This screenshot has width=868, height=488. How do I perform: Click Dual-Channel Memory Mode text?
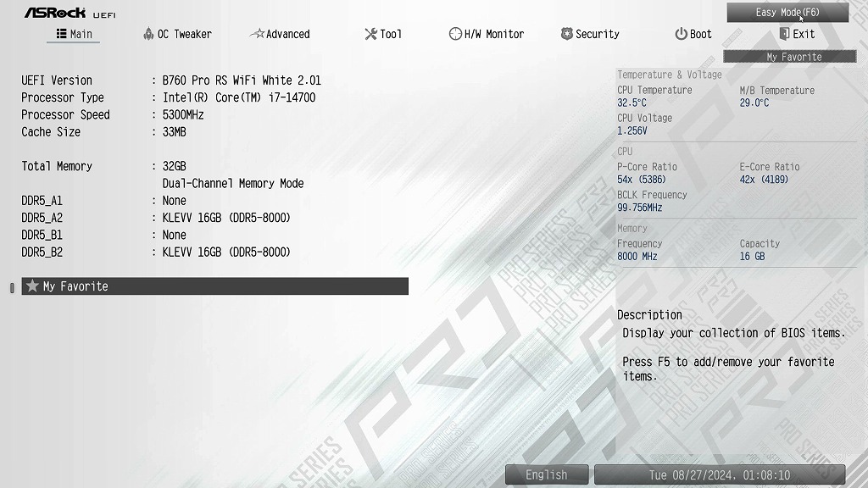pos(233,183)
